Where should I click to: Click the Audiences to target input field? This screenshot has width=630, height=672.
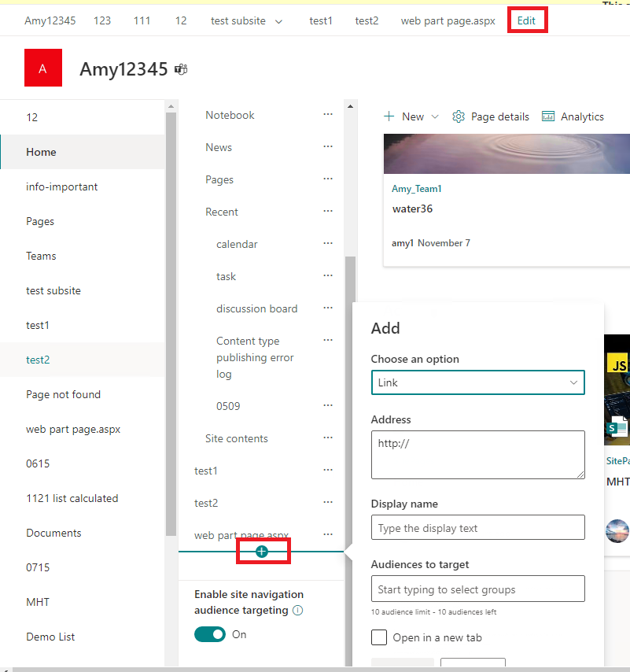pos(478,589)
